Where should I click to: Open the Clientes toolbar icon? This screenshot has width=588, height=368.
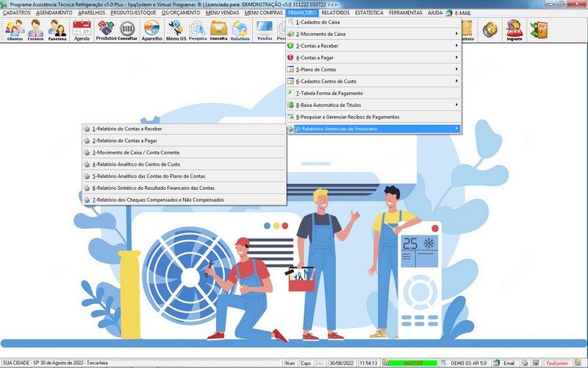[x=15, y=30]
